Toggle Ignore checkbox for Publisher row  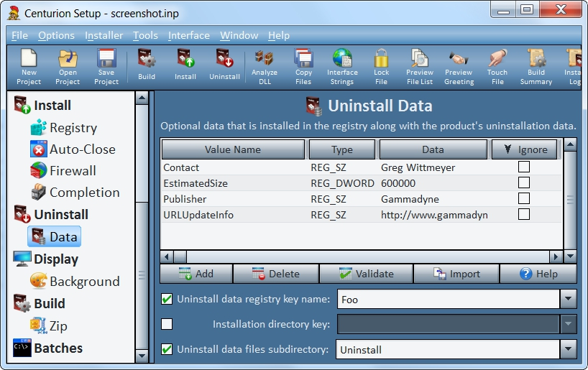click(x=524, y=198)
